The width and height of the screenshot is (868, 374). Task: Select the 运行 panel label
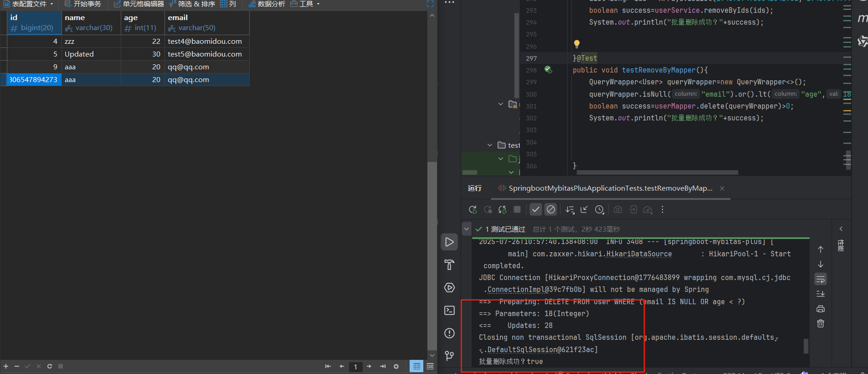pos(475,188)
